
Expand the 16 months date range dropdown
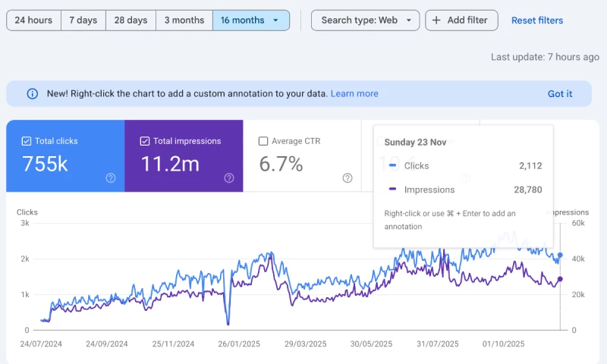[275, 20]
